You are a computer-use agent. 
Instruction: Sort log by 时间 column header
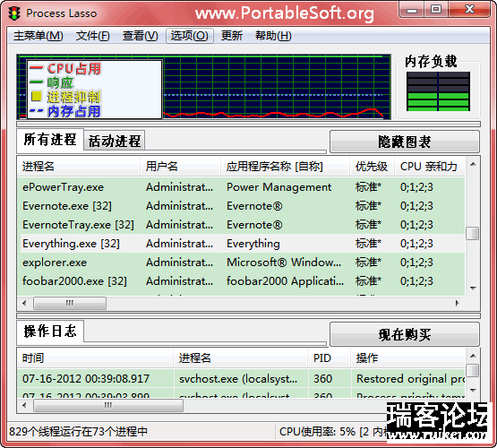(95, 358)
